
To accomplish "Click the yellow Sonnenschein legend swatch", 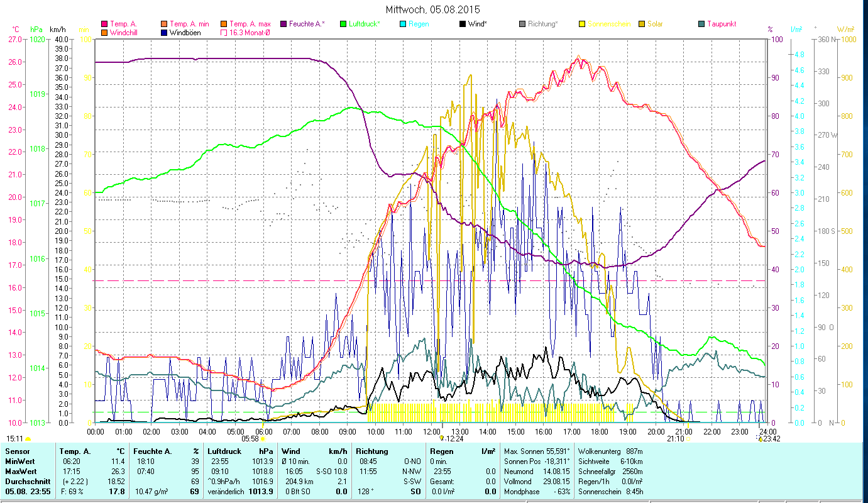I will click(582, 24).
